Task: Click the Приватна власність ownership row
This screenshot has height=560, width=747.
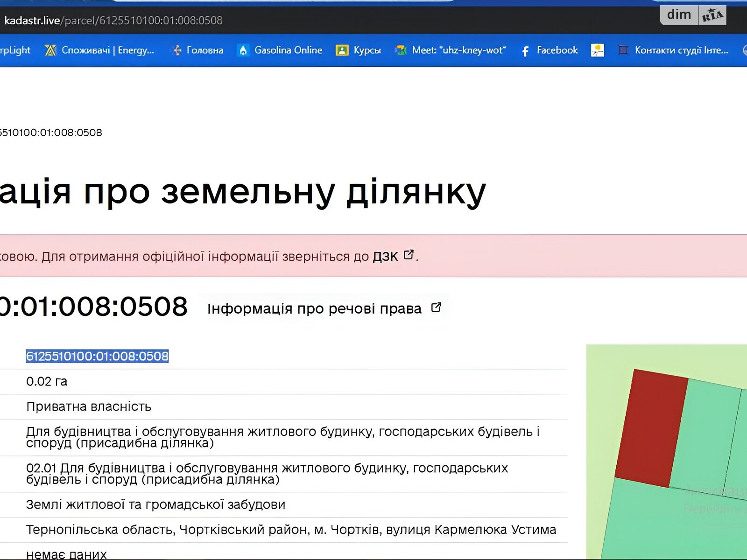Action: pos(89,407)
